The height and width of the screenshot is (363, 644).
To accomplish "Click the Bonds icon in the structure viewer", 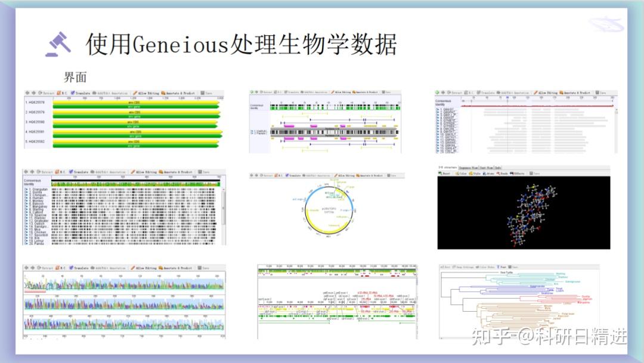I will (503, 174).
